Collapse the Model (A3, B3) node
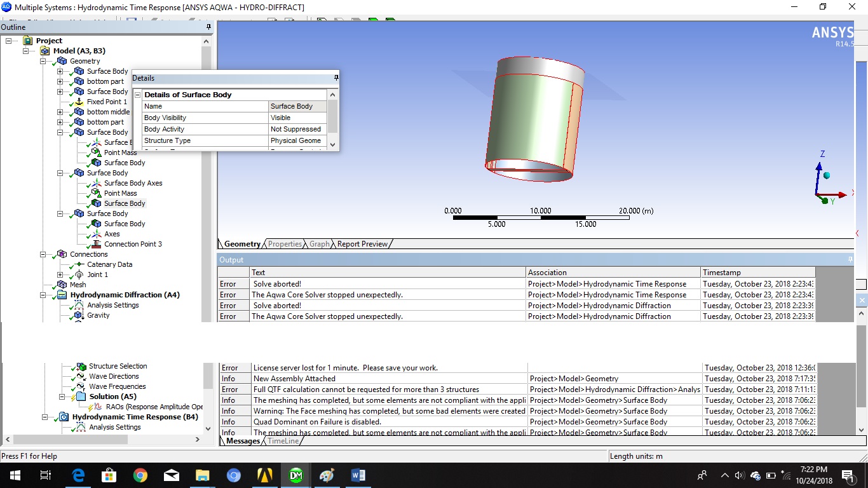 (x=25, y=51)
